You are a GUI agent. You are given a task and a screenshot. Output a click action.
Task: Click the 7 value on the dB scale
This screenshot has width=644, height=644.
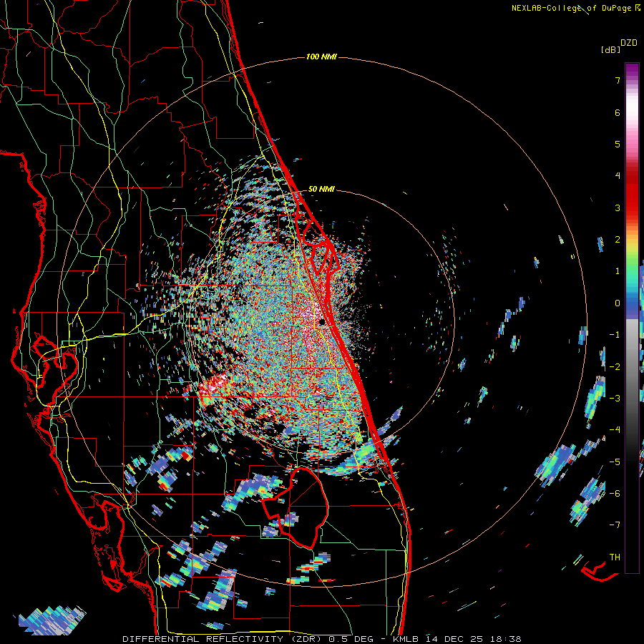pos(618,80)
